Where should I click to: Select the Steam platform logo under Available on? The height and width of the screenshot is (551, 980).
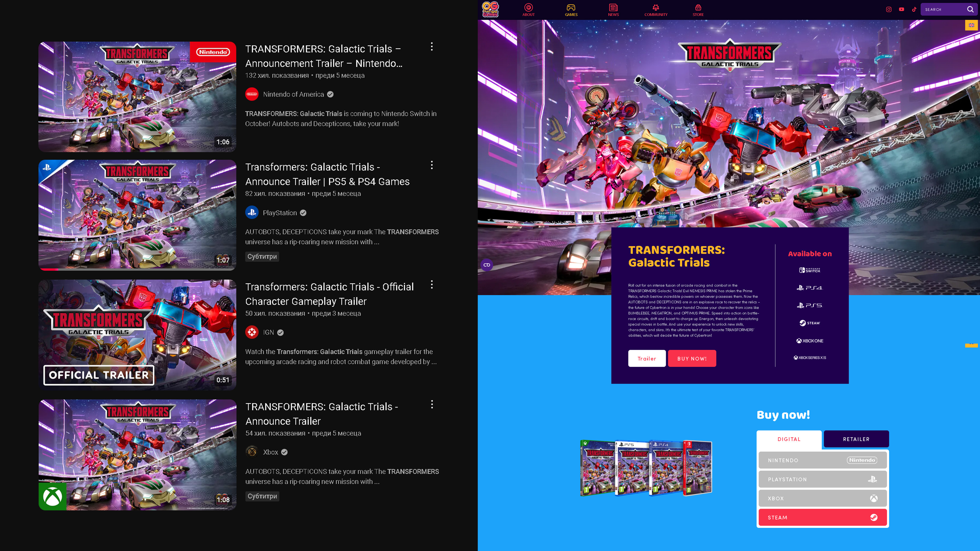810,323
